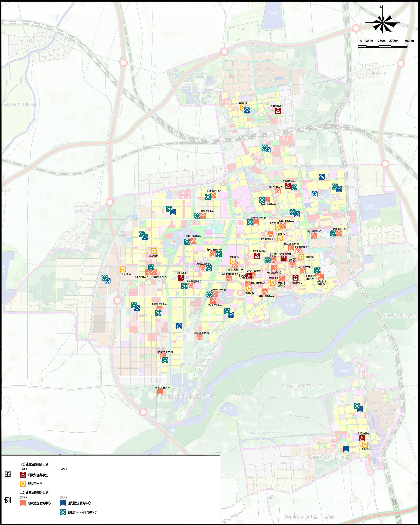Click the 滨州龙江省级湿地公园 label
The width and height of the screenshot is (420, 525).
click(x=301, y=386)
